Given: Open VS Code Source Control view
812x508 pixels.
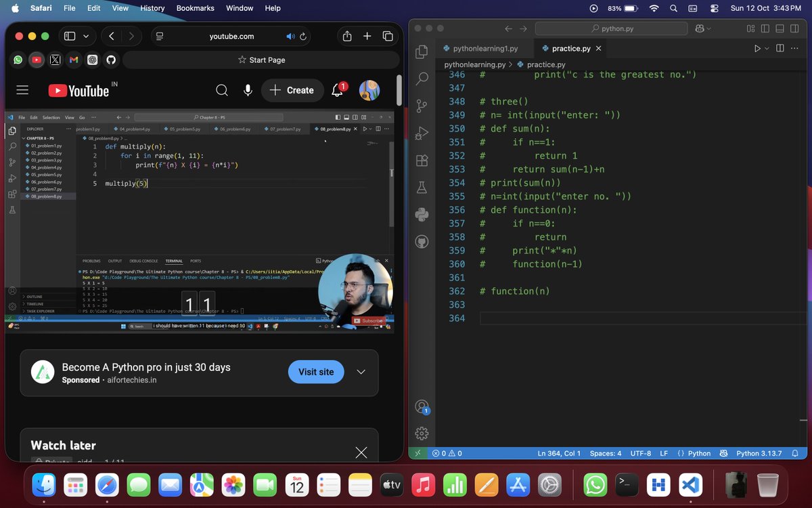Looking at the screenshot, I should [x=422, y=106].
